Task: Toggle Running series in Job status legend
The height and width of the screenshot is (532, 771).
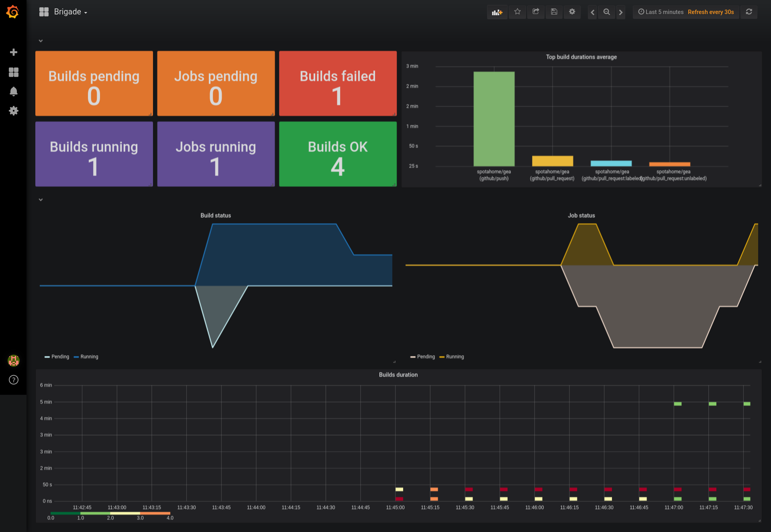Action: pyautogui.click(x=455, y=357)
